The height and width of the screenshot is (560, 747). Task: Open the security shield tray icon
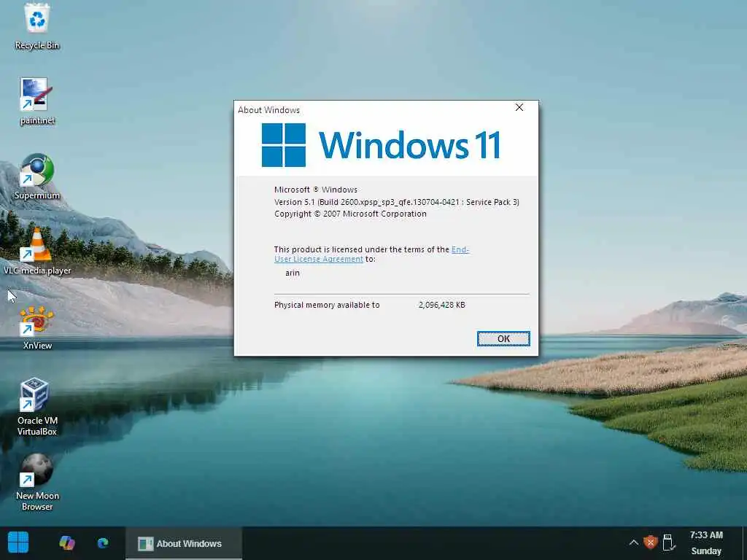(650, 542)
